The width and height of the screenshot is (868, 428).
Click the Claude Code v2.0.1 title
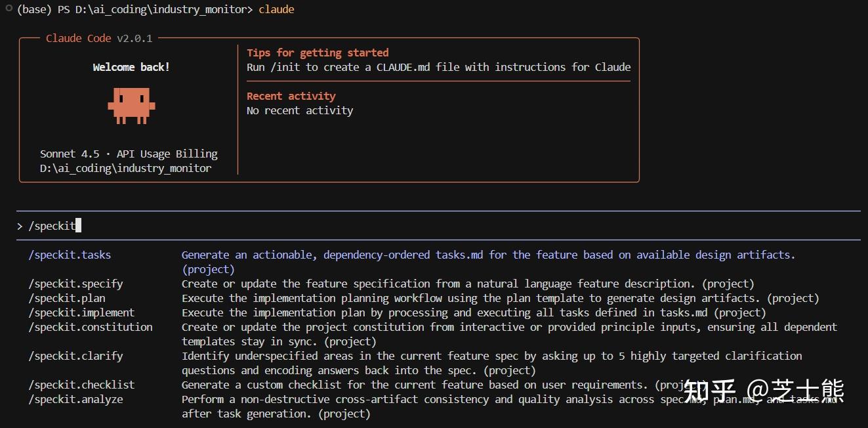99,38
